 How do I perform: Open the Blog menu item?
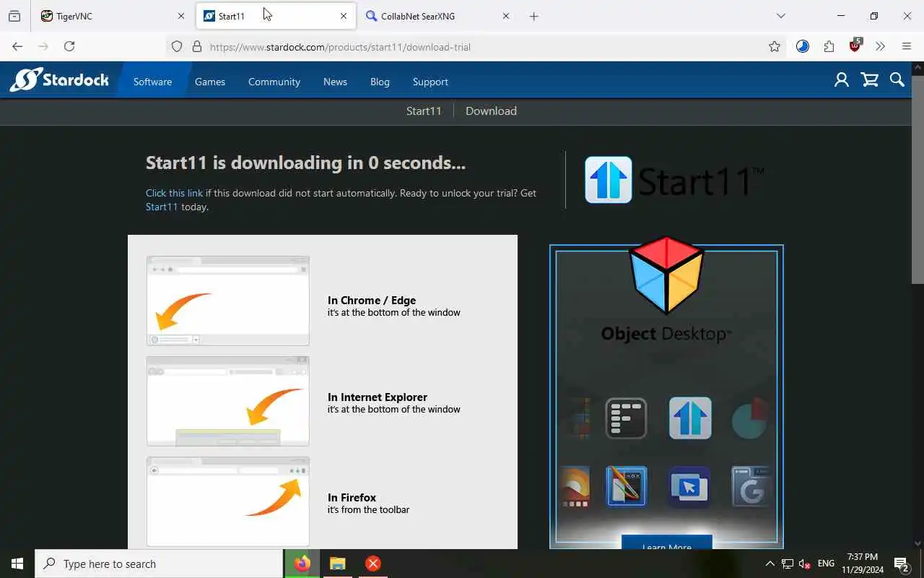380,82
